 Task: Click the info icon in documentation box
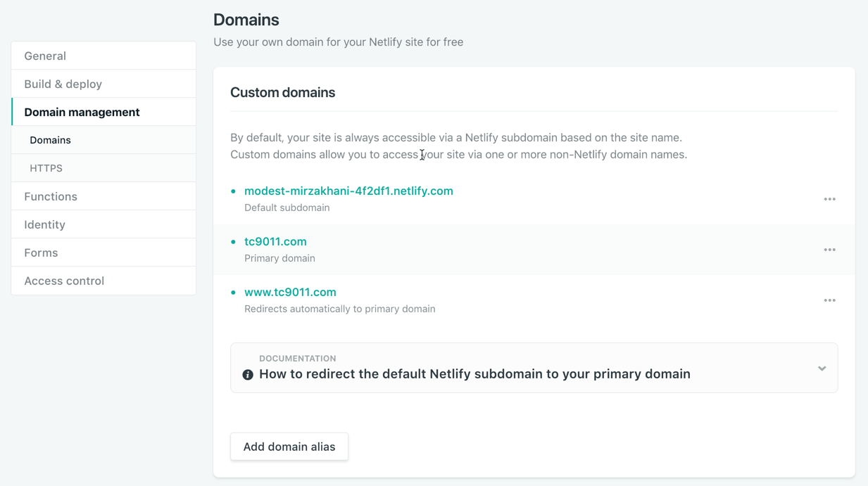tap(248, 375)
